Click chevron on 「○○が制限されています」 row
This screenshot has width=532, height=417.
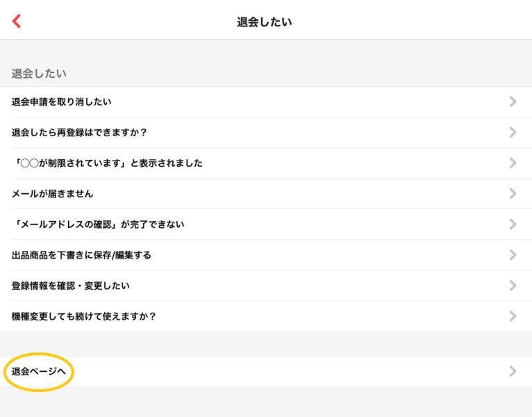pyautogui.click(x=513, y=163)
